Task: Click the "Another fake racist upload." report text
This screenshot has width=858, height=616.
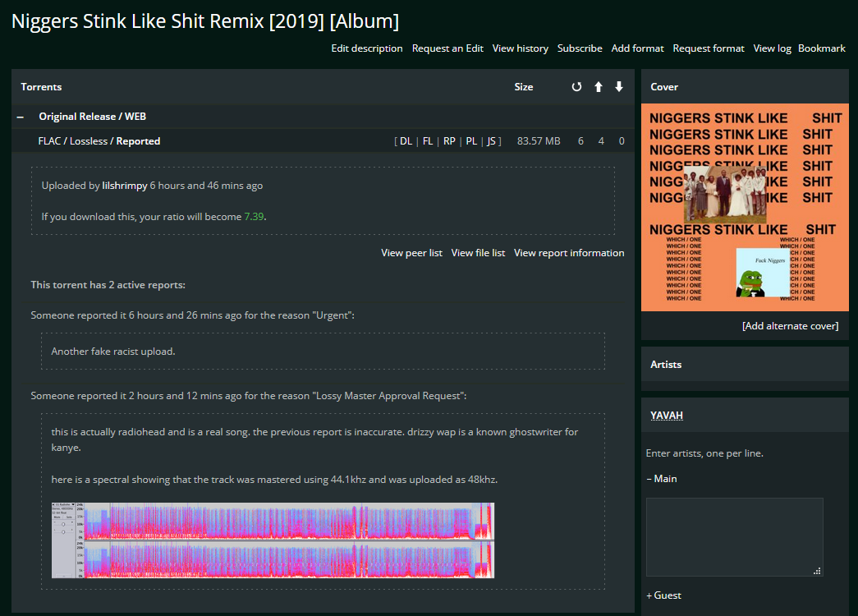Action: 113,352
